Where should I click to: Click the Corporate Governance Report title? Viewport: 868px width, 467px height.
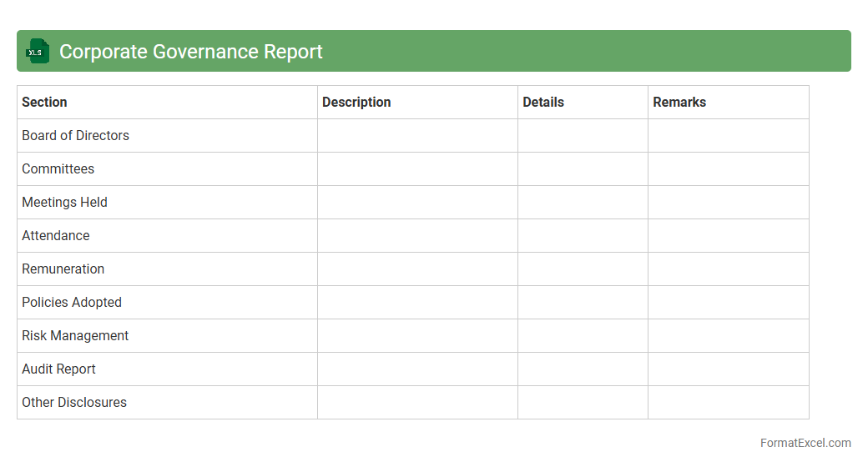pyautogui.click(x=190, y=52)
